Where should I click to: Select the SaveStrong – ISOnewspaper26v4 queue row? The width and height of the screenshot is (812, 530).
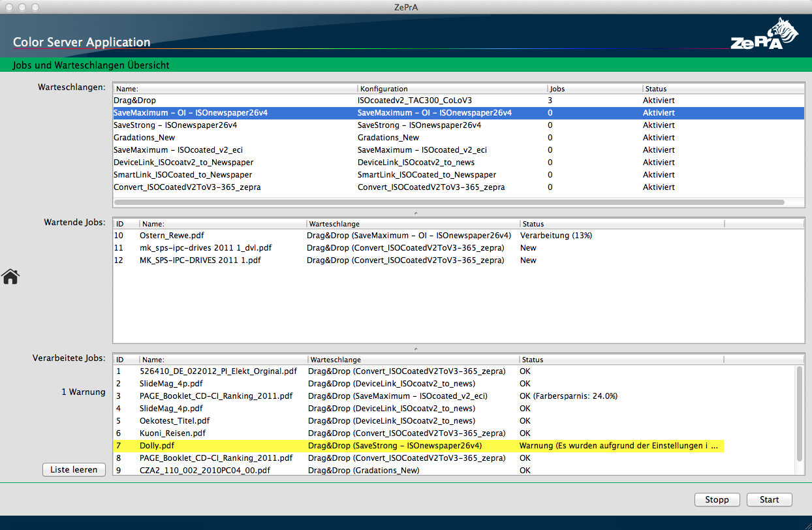(x=196, y=125)
